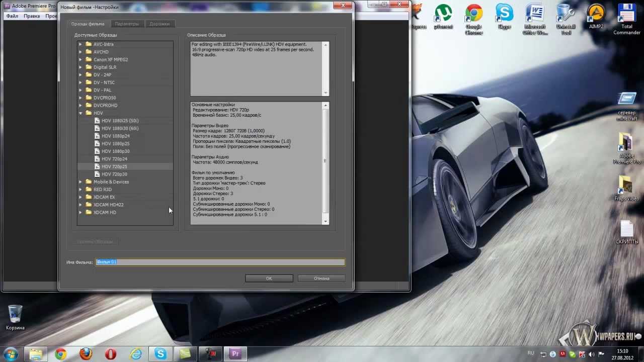Image resolution: width=644 pixels, height=362 pixels.
Task: Open the Файл menu in Premiere
Action: click(x=12, y=16)
